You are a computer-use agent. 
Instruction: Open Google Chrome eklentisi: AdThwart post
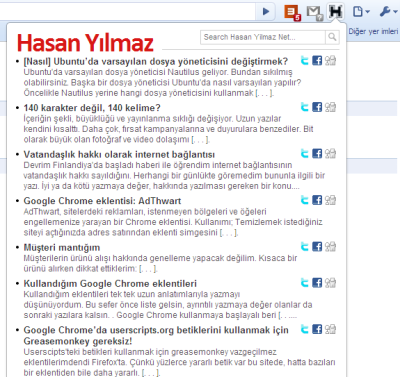[102, 201]
